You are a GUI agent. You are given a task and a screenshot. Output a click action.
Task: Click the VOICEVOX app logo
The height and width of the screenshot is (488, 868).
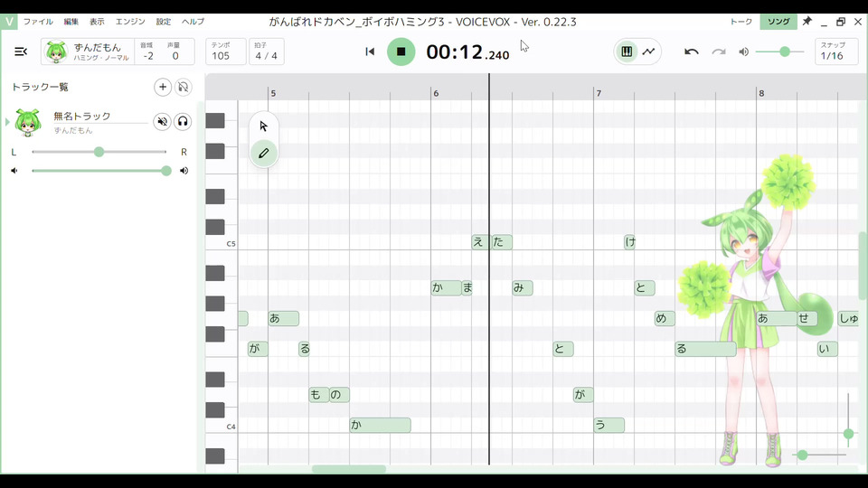[9, 22]
